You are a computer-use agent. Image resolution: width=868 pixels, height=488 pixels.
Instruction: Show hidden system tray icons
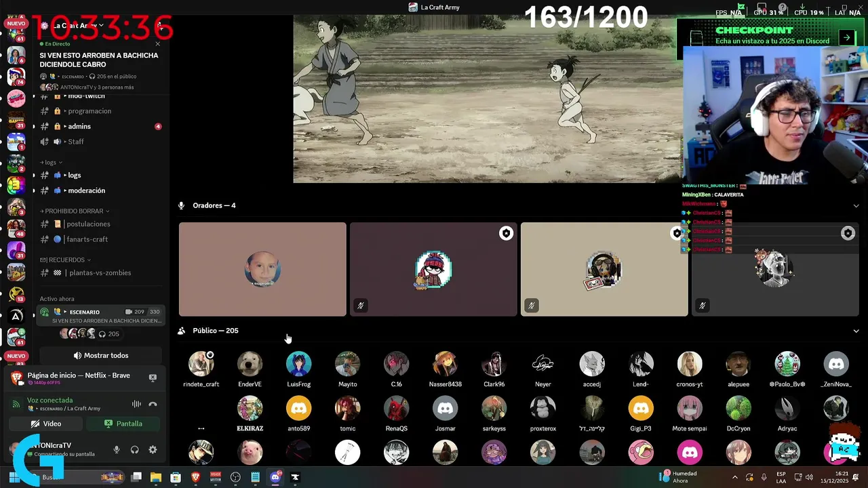click(x=735, y=477)
